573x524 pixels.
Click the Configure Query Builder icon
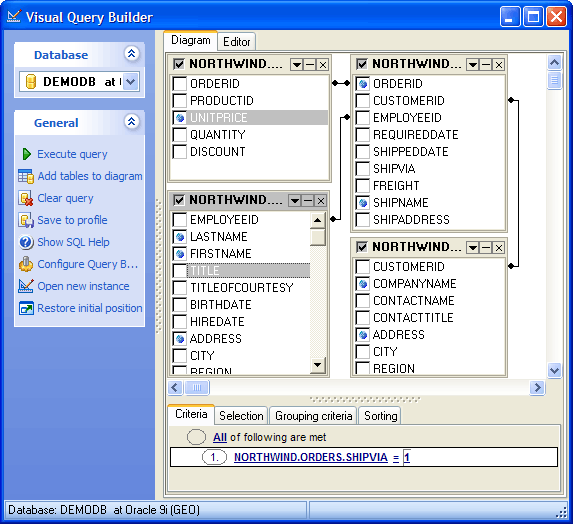tap(26, 264)
